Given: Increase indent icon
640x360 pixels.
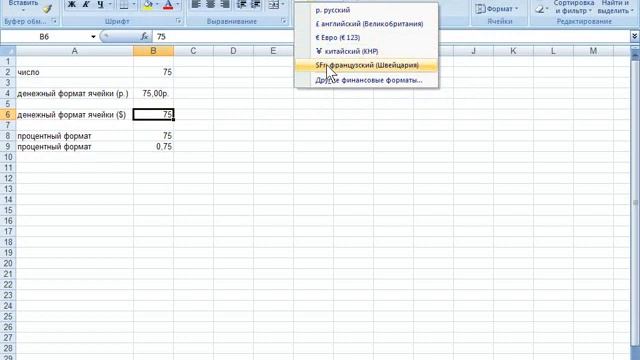Looking at the screenshot, I should [x=256, y=4].
